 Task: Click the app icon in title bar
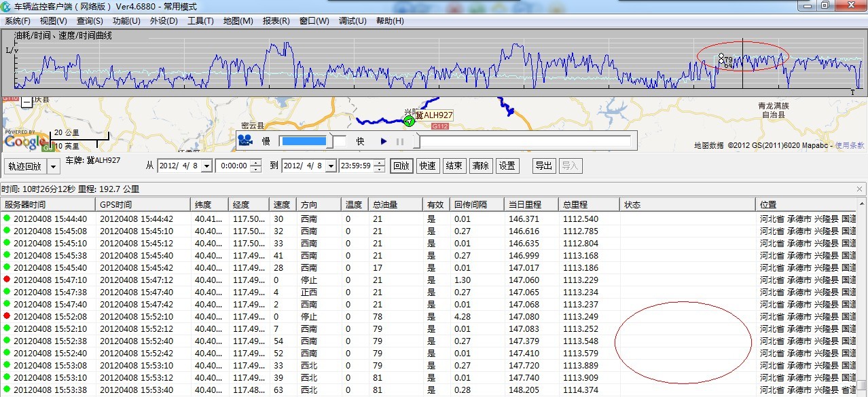[x=6, y=5]
